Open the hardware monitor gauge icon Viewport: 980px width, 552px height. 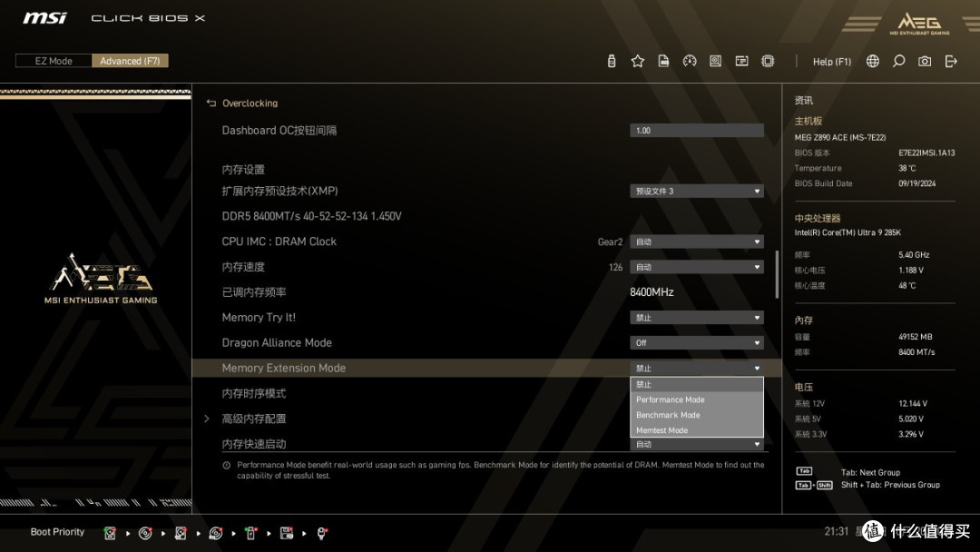(690, 61)
